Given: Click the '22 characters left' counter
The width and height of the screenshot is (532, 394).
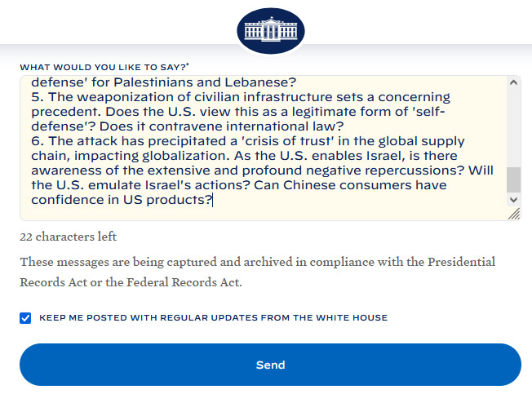Looking at the screenshot, I should (x=69, y=237).
